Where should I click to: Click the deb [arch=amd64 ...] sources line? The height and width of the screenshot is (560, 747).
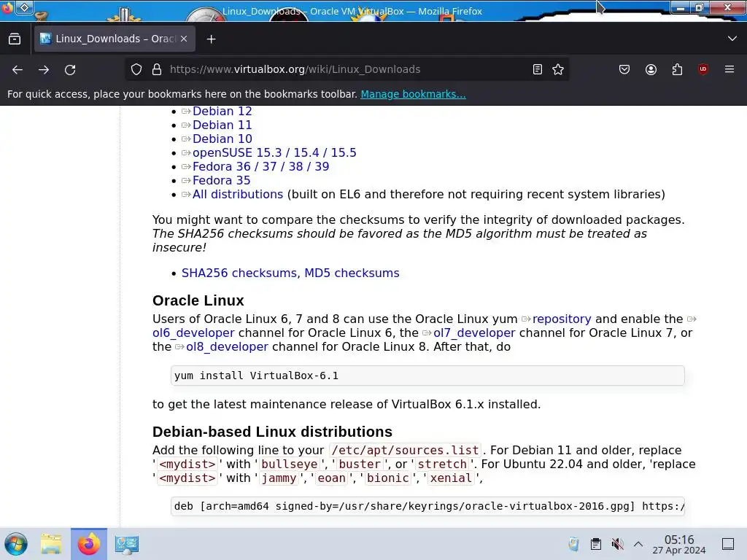click(x=427, y=506)
